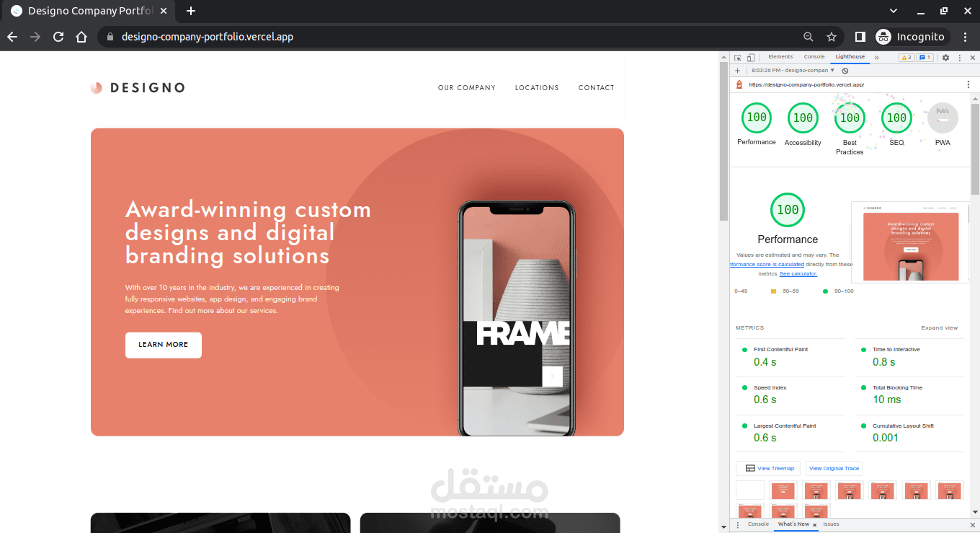Switch to the Console tab in the drawer

(758, 524)
